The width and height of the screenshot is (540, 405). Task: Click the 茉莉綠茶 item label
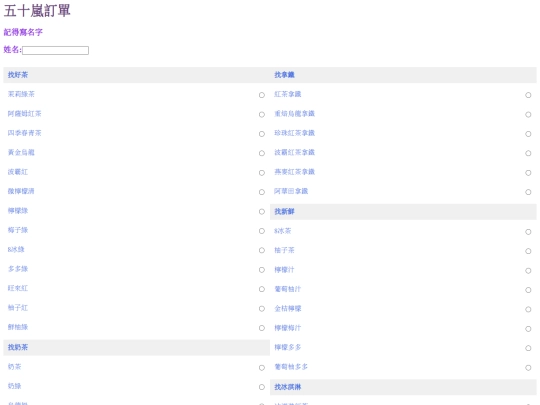click(x=21, y=94)
